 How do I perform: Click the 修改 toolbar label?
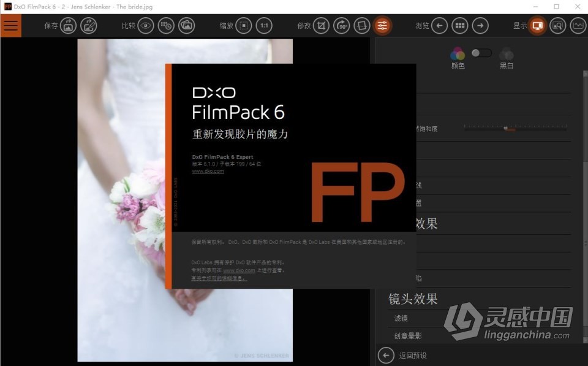pyautogui.click(x=304, y=26)
